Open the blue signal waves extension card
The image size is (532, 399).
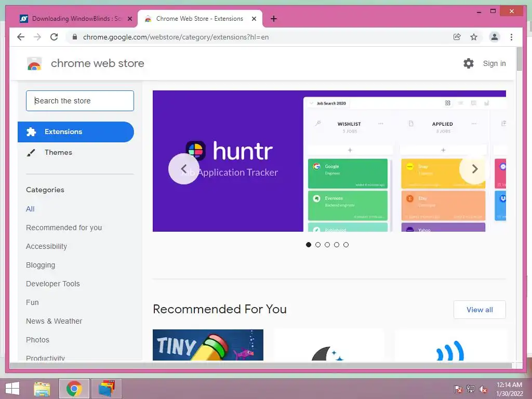[450, 345]
